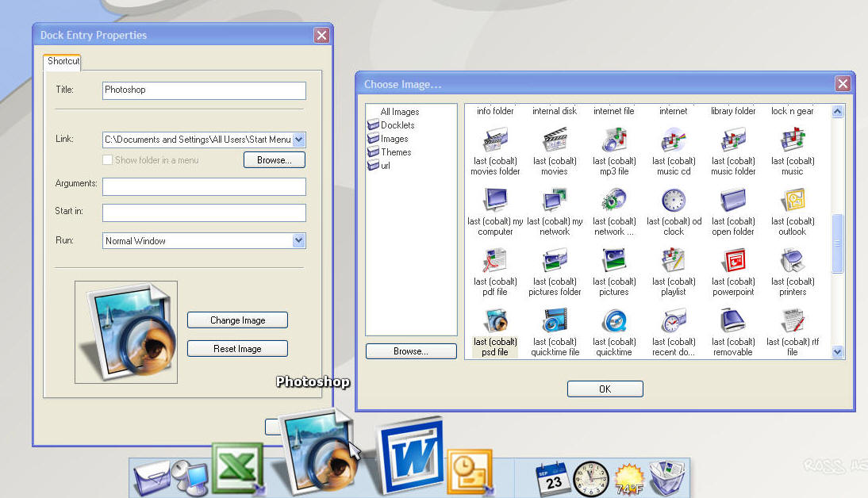Pick the last (cobalt) playlist icon

(x=674, y=260)
